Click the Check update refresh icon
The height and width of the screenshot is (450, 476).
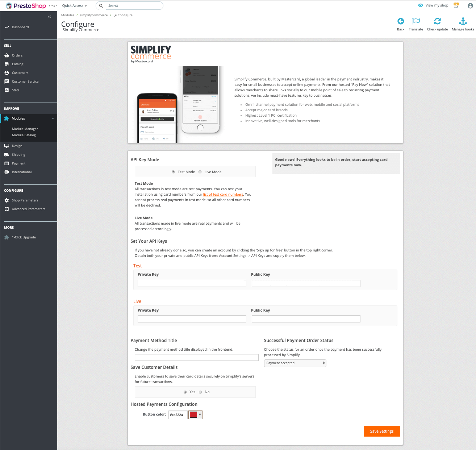(x=437, y=21)
